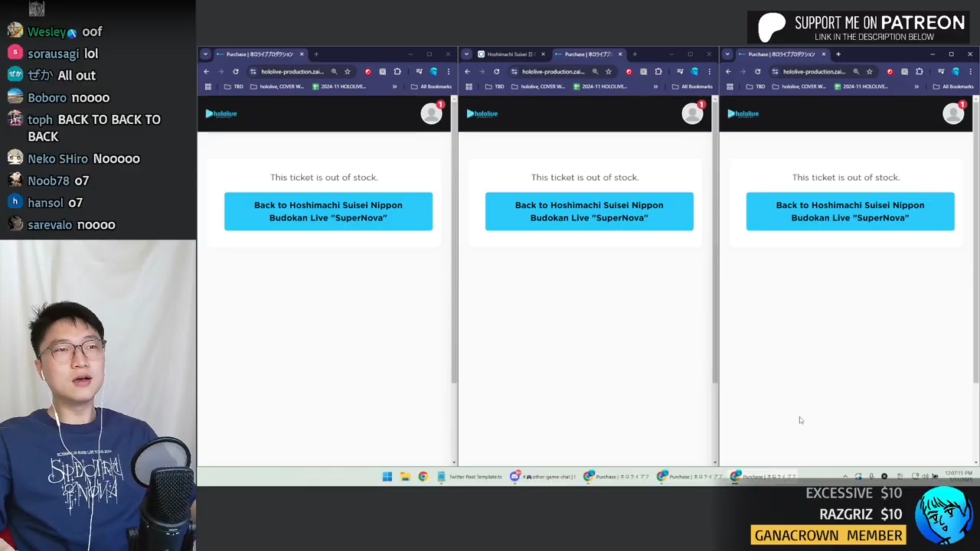The width and height of the screenshot is (980, 551).
Task: Go back in the right browser window
Action: click(729, 71)
